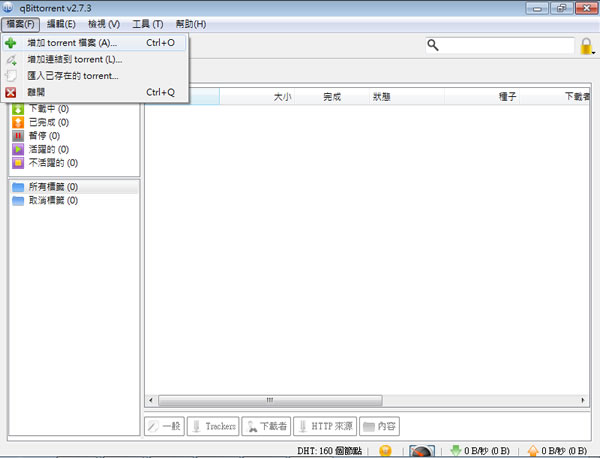Image resolution: width=600 pixels, height=458 pixels.
Task: Select 所有標籤 (0) label
Action: 54,187
